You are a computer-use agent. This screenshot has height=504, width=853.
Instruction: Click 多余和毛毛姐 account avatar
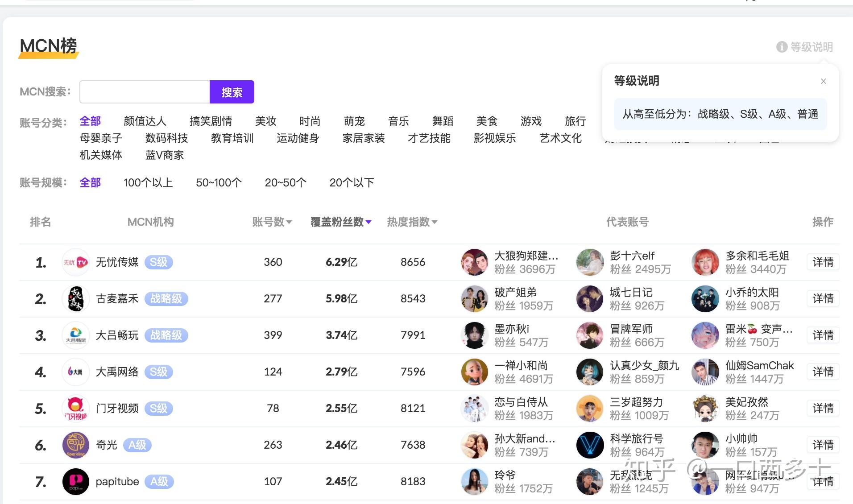click(705, 262)
